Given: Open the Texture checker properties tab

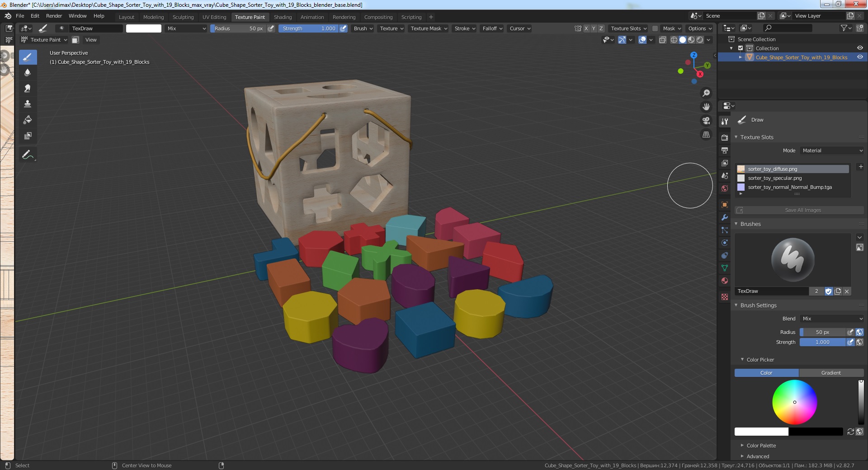Looking at the screenshot, I should (x=725, y=297).
